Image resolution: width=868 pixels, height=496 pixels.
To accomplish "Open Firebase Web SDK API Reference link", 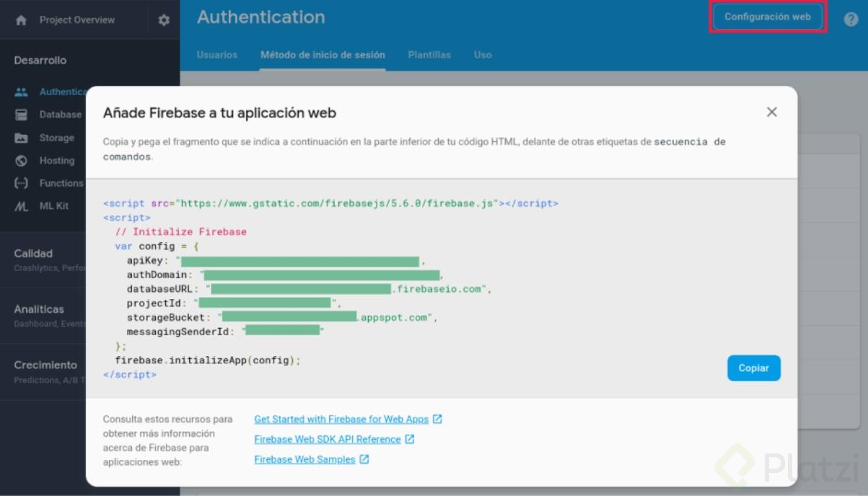I will 327,439.
